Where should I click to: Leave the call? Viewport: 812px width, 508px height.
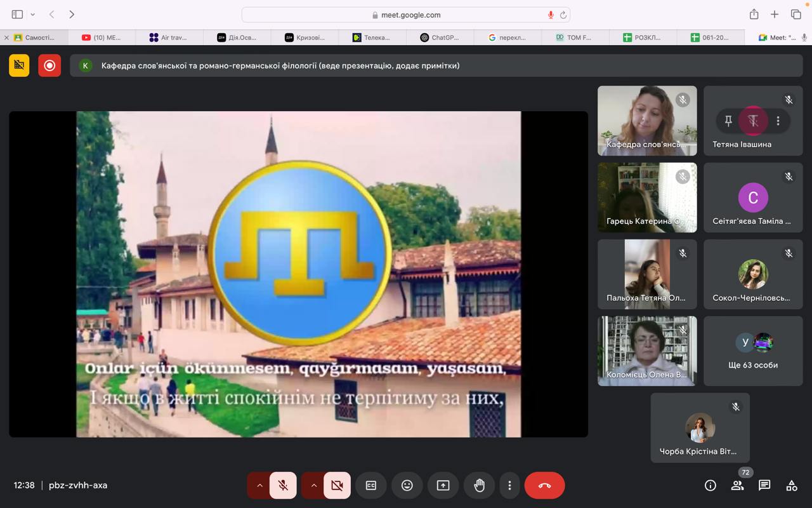[x=544, y=485]
